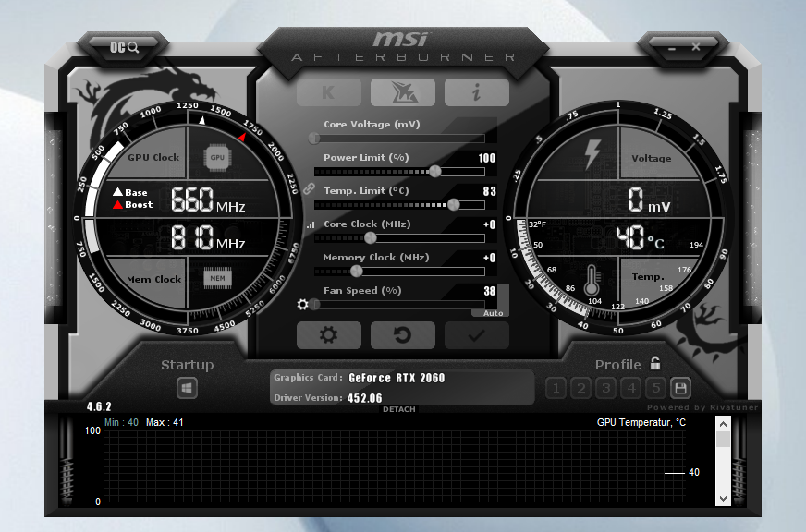Click the GPU chip icon in gauge
Image resolution: width=806 pixels, height=532 pixels.
click(x=217, y=158)
